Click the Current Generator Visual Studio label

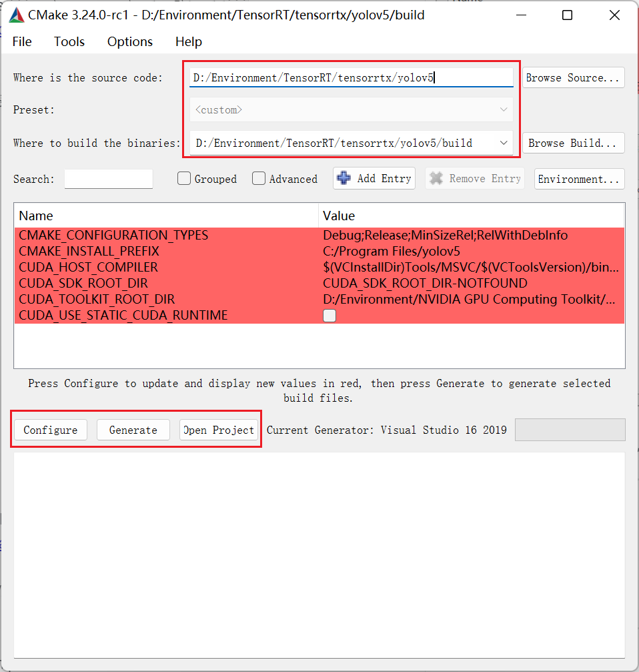pyautogui.click(x=387, y=430)
